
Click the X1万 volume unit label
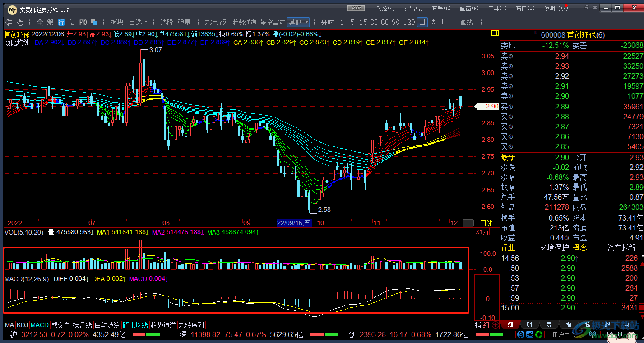[482, 232]
